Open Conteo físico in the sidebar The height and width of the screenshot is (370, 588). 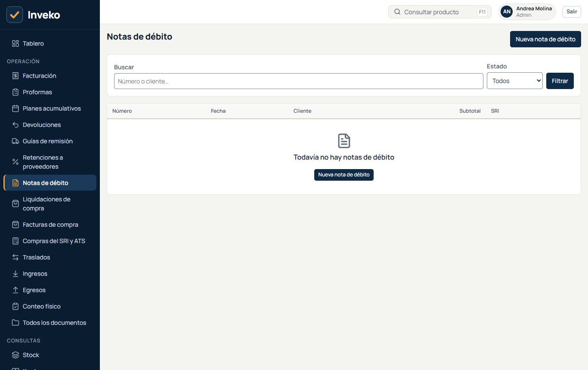point(50,306)
